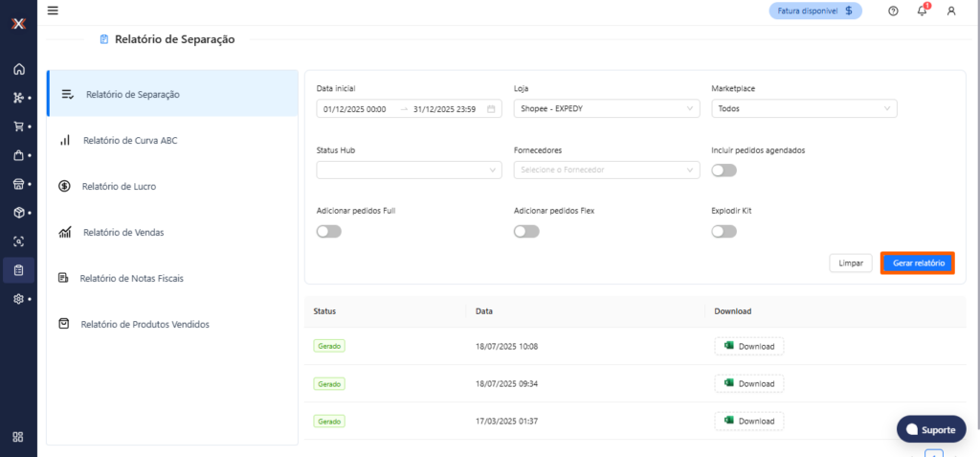Open the Loja dropdown showing Shopee - EXPEDY
The height and width of the screenshot is (457, 980).
point(607,109)
